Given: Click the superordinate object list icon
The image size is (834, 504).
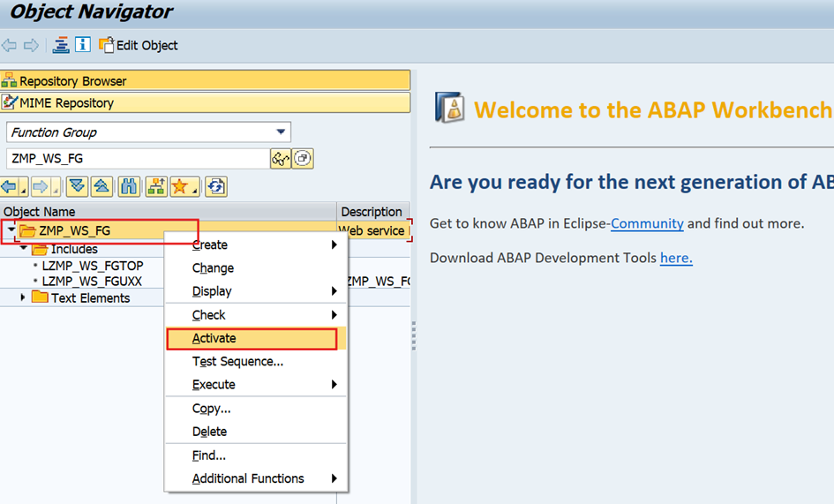Looking at the screenshot, I should [x=156, y=187].
